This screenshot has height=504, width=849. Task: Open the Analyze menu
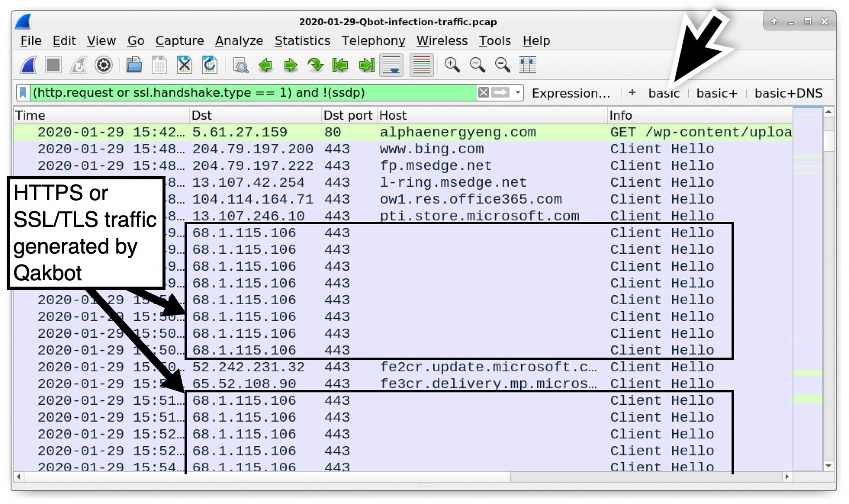click(x=239, y=41)
